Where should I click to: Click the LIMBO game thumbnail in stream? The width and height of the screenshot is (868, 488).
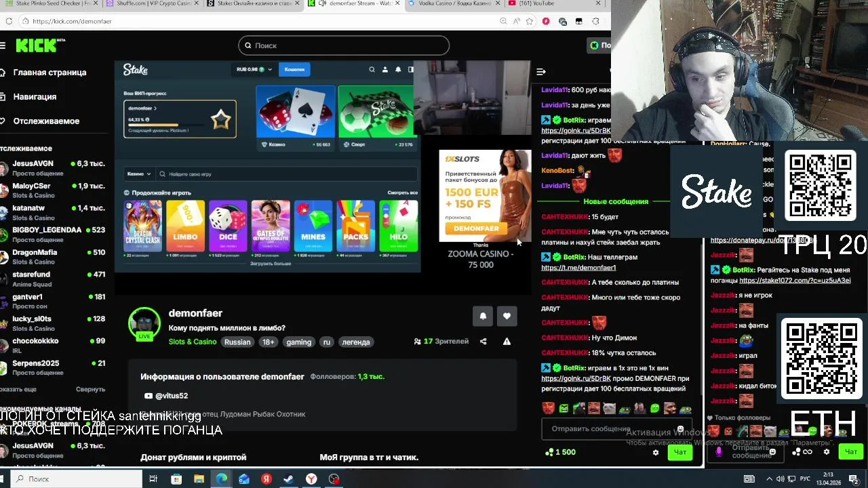point(185,226)
